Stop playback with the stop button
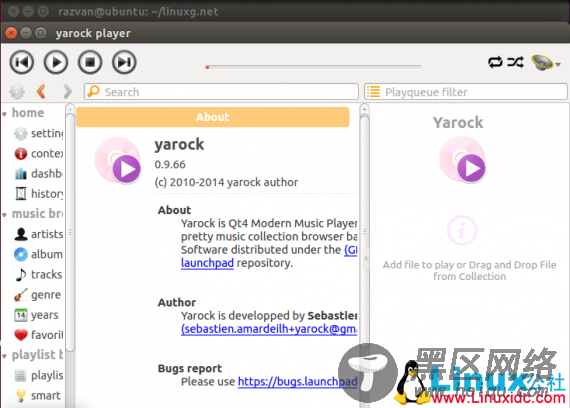This screenshot has width=570, height=408. 90,62
